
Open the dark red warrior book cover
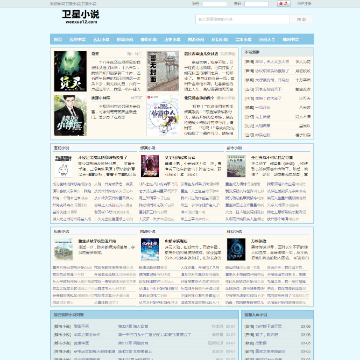pyautogui.click(x=150, y=166)
